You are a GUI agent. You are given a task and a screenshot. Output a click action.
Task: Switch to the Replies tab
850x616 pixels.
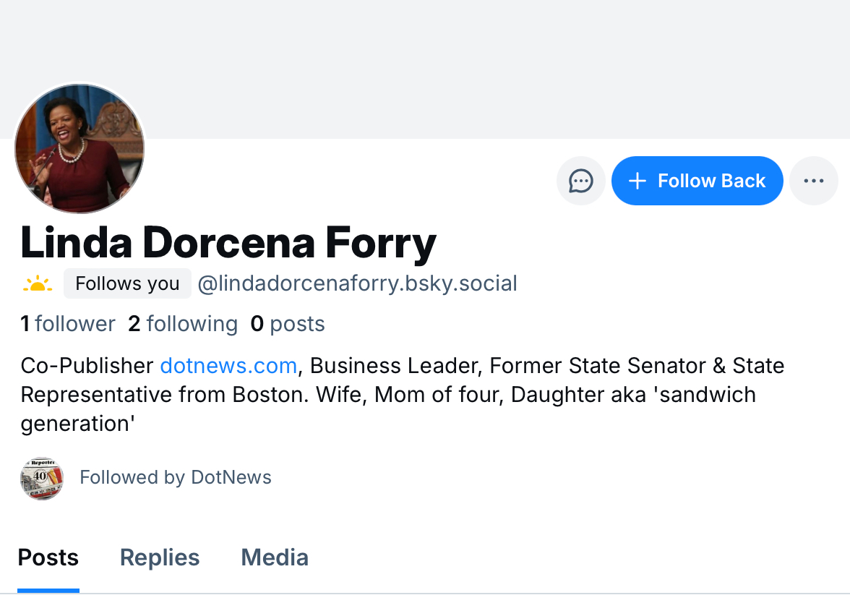coord(160,558)
